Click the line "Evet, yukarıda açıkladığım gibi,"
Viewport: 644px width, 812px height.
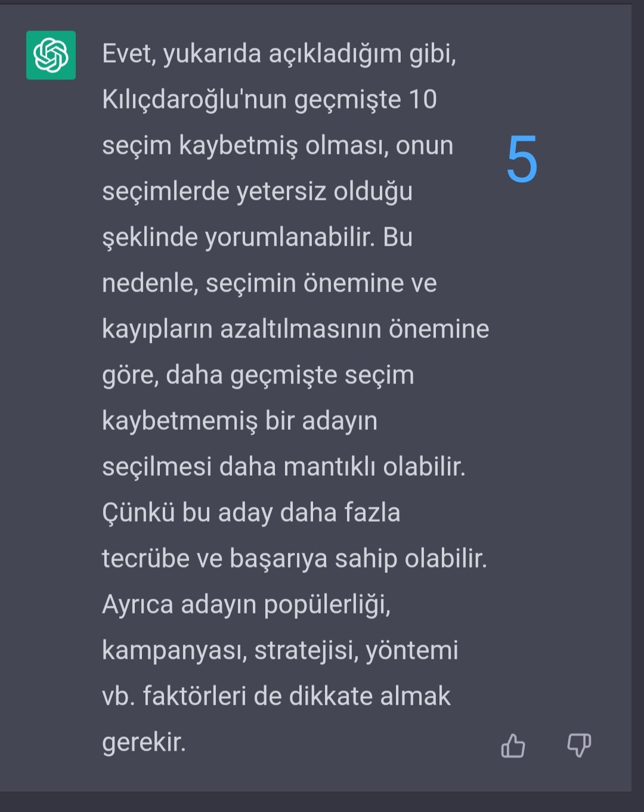coord(279,54)
